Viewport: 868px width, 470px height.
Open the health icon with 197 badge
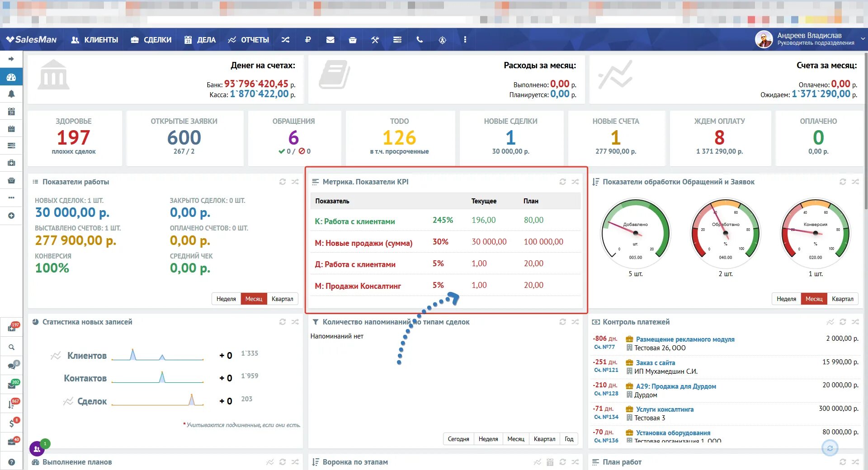tap(12, 327)
